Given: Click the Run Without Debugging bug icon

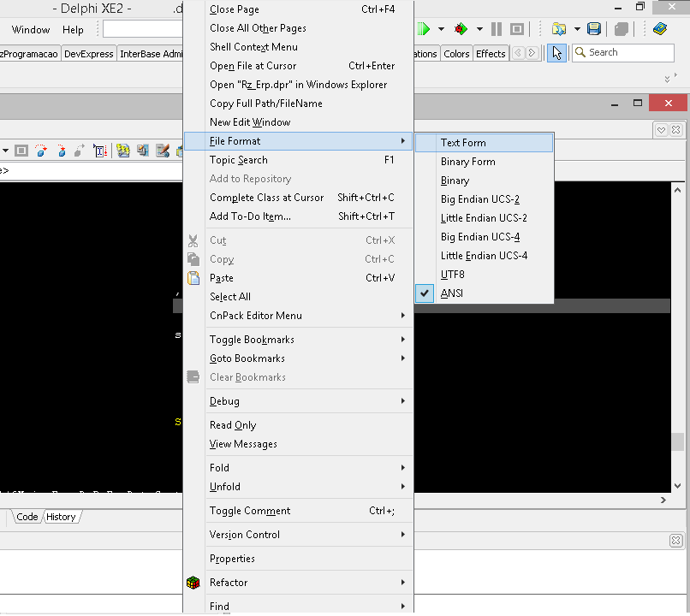Looking at the screenshot, I should (461, 28).
